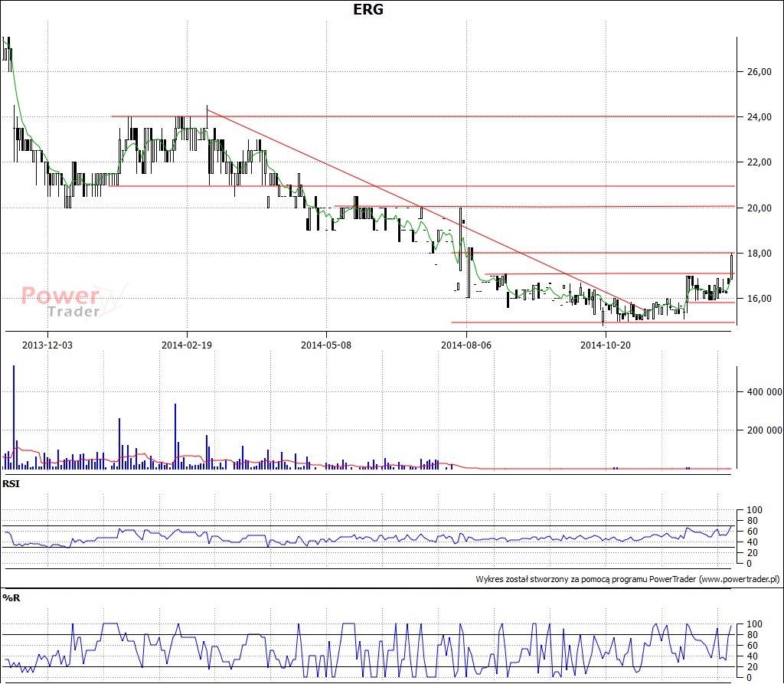The width and height of the screenshot is (784, 684).
Task: Click the 200 000 volume axis label
Action: (765, 430)
